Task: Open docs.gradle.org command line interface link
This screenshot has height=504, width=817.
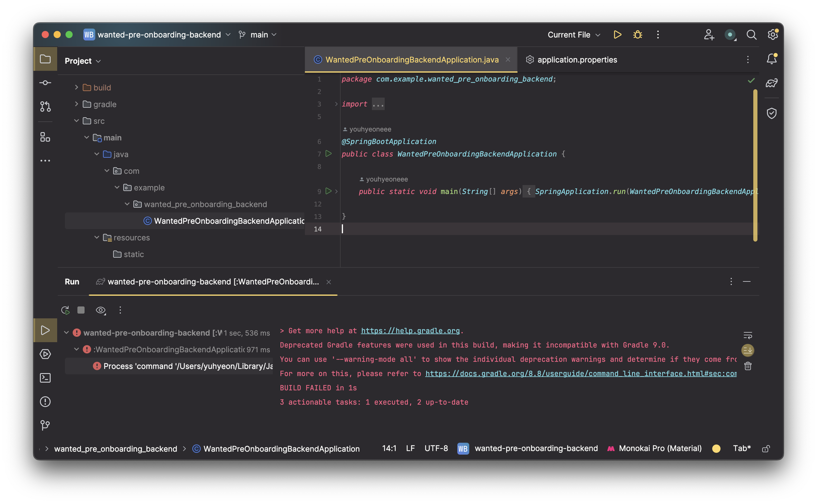Action: click(x=581, y=374)
